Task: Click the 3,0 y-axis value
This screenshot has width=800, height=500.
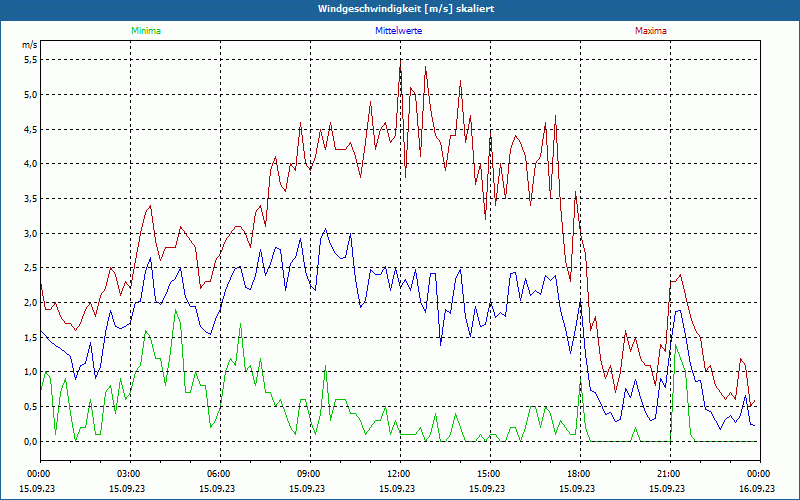Action: (31, 233)
